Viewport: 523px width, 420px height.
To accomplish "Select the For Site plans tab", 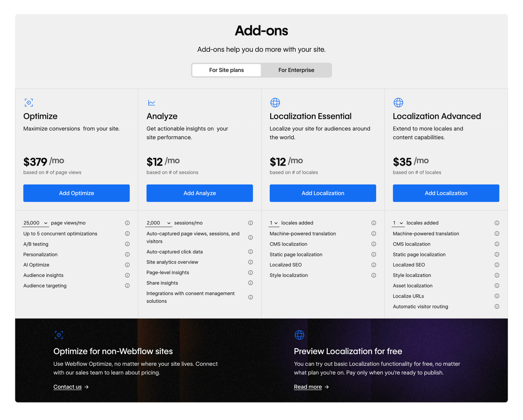I will click(226, 70).
